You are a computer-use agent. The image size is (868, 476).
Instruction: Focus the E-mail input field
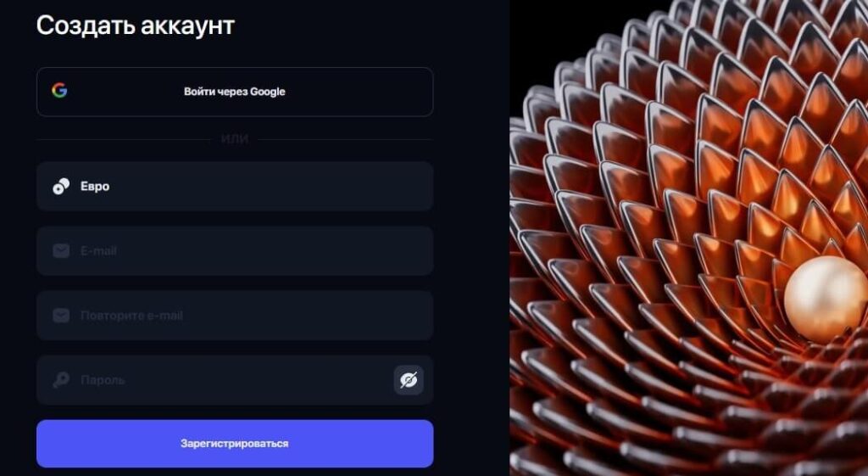(x=235, y=250)
